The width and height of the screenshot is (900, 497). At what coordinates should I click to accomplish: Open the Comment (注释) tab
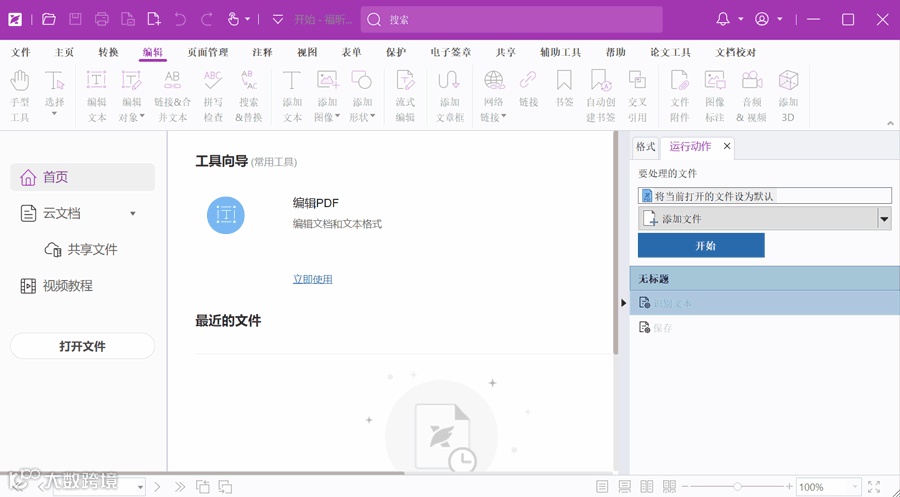262,52
